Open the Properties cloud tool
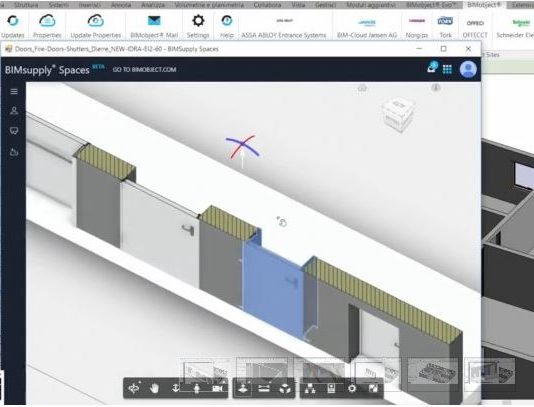534x407 pixels. click(47, 26)
